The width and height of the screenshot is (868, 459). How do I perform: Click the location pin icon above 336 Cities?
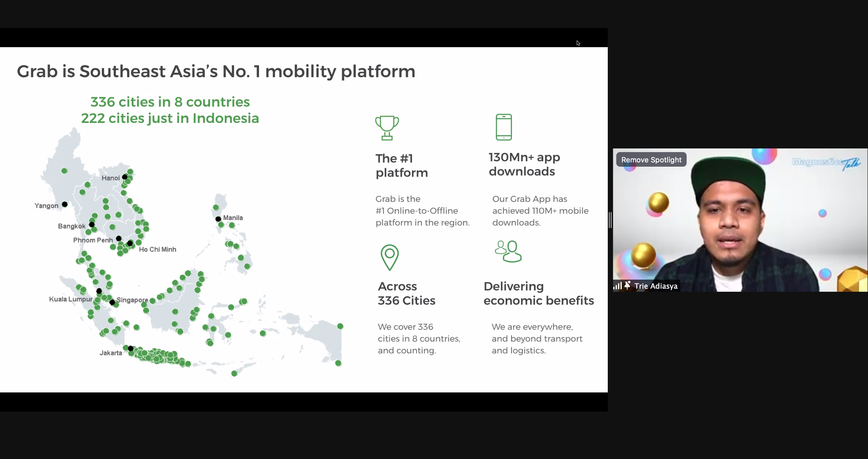tap(389, 257)
